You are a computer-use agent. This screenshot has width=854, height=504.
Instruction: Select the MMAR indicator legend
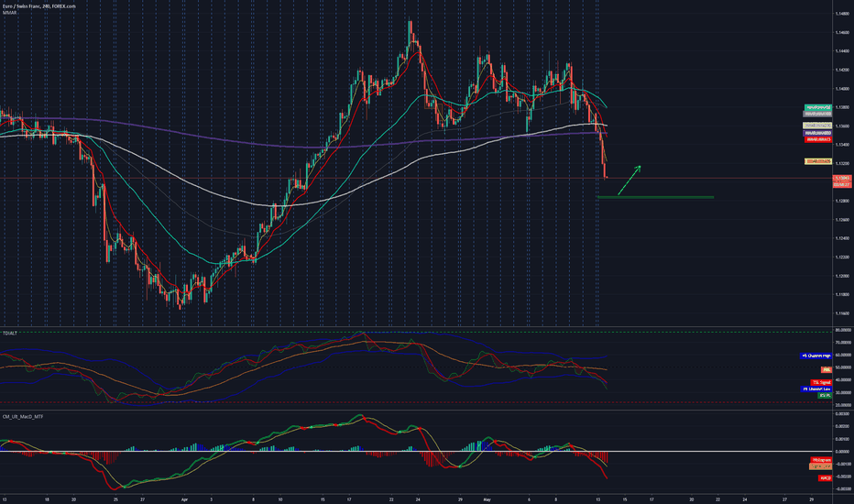(9, 12)
